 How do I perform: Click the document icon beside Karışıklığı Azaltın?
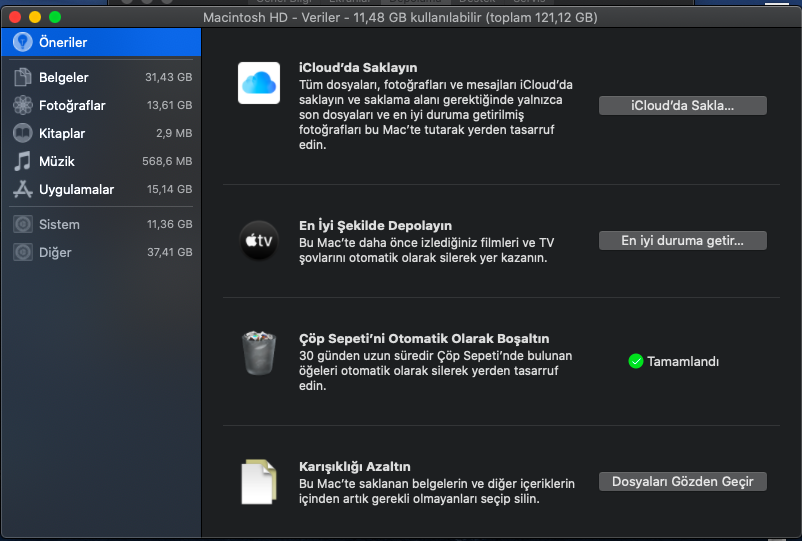click(259, 482)
